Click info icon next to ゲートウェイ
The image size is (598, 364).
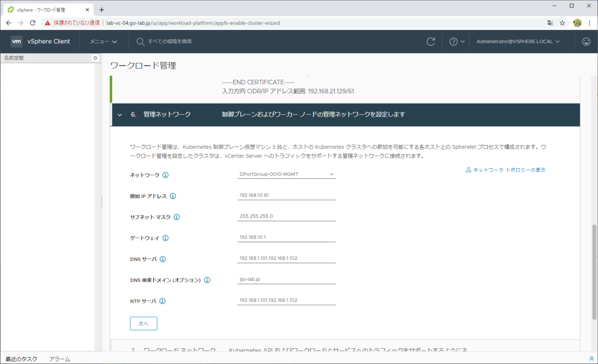coord(165,238)
